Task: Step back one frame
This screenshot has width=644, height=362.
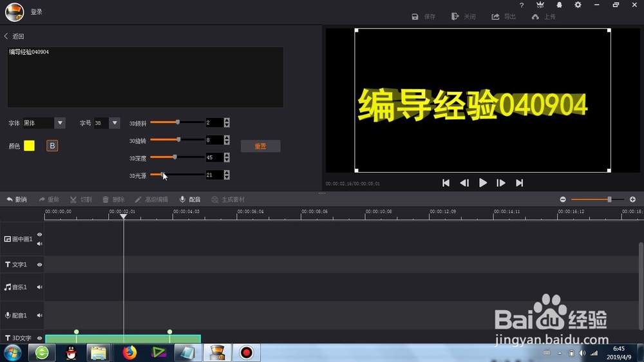Action: [x=464, y=183]
